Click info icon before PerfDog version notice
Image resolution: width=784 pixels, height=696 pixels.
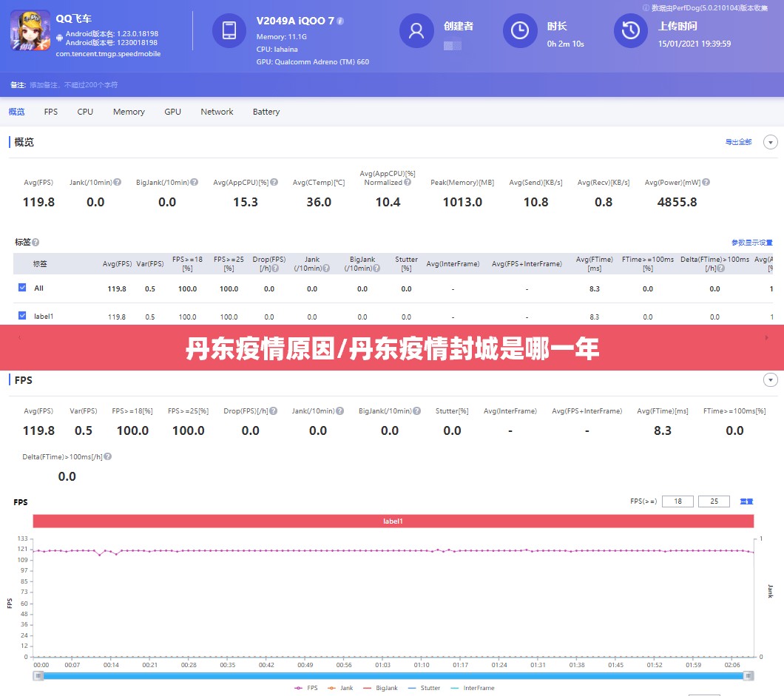click(646, 7)
